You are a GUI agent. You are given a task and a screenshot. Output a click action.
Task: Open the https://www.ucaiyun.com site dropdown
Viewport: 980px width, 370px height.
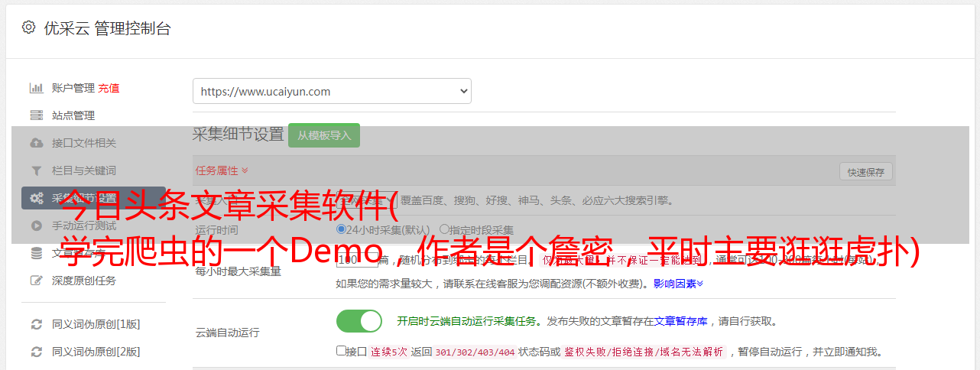(x=332, y=91)
